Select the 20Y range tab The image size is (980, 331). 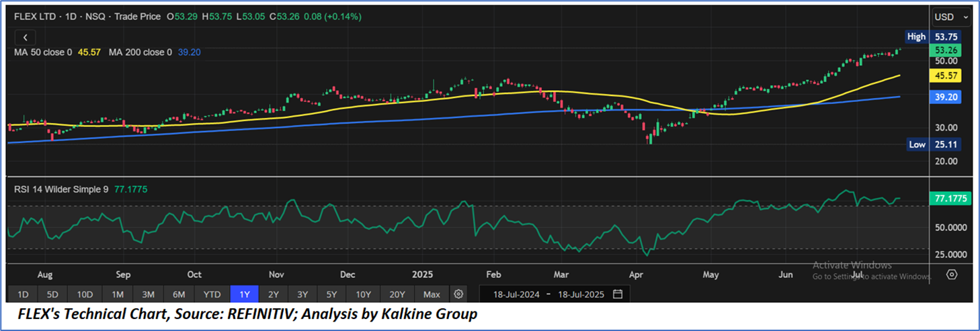pyautogui.click(x=397, y=294)
